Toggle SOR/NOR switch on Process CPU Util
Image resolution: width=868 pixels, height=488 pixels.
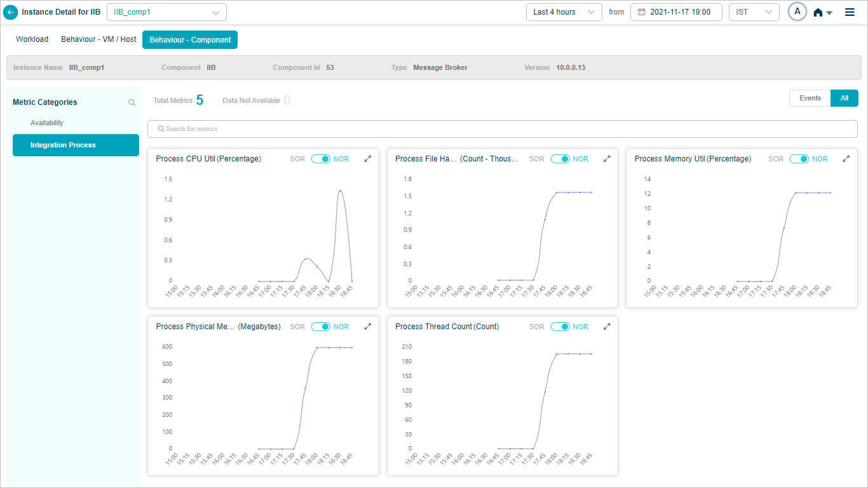coord(321,159)
